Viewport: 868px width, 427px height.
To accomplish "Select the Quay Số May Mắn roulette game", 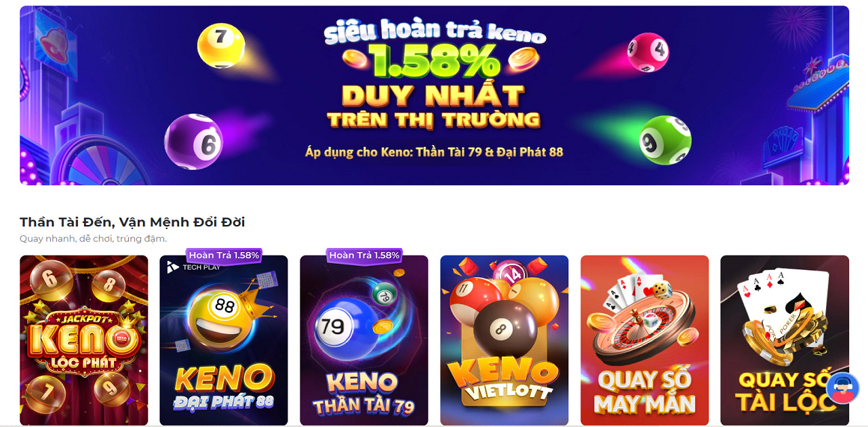I will tap(644, 340).
